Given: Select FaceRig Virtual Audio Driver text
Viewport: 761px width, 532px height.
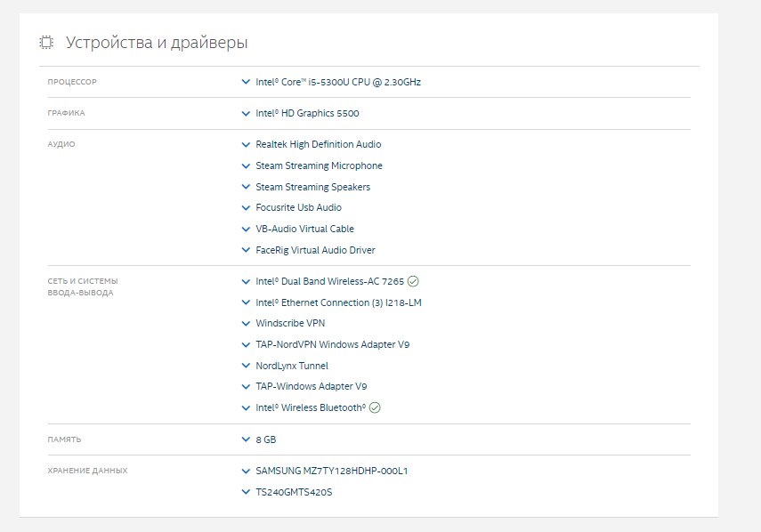Looking at the screenshot, I should [315, 250].
